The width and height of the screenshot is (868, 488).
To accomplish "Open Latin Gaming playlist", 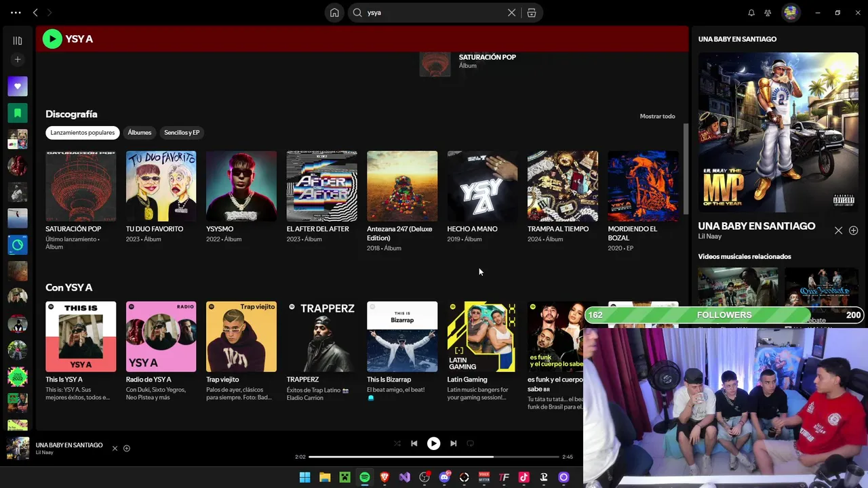I will (482, 336).
